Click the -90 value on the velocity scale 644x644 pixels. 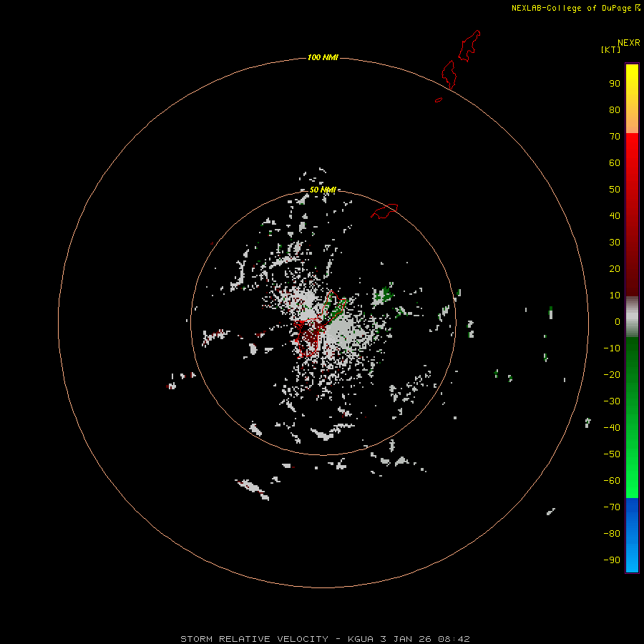(612, 560)
